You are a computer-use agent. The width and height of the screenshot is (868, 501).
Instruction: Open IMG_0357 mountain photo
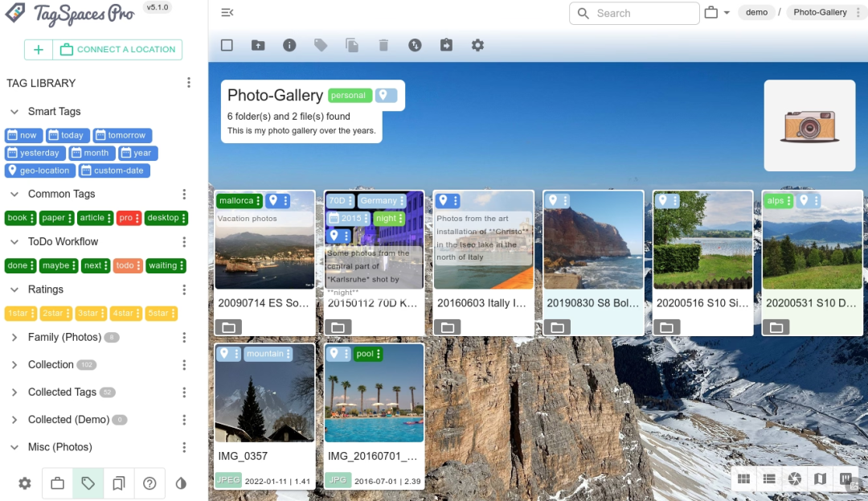(264, 417)
